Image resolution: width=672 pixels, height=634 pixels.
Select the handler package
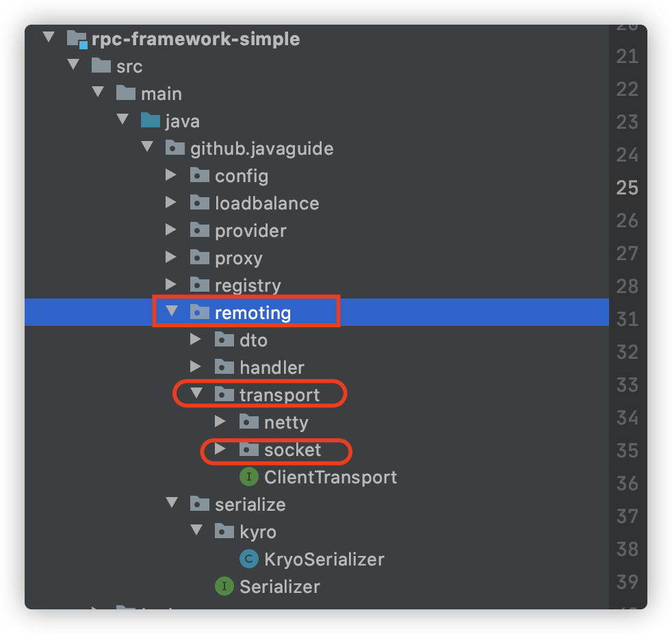pos(272,368)
